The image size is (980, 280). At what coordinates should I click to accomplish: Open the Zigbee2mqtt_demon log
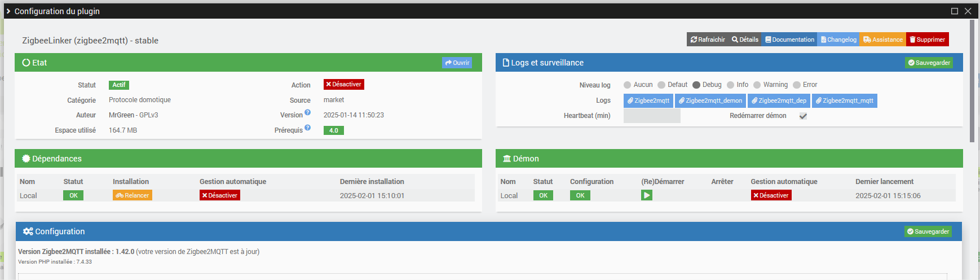click(710, 100)
